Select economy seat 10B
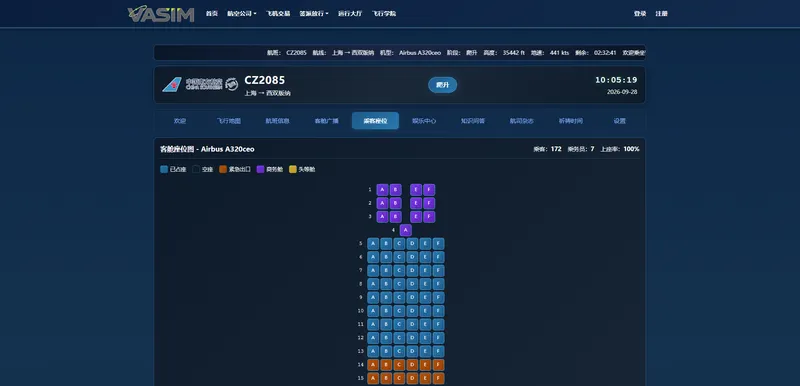 386,311
